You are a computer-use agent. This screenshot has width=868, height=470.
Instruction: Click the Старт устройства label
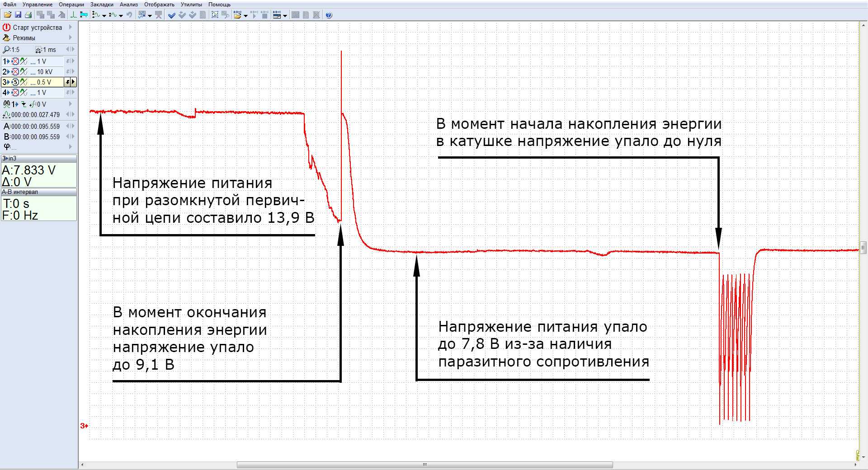click(38, 28)
